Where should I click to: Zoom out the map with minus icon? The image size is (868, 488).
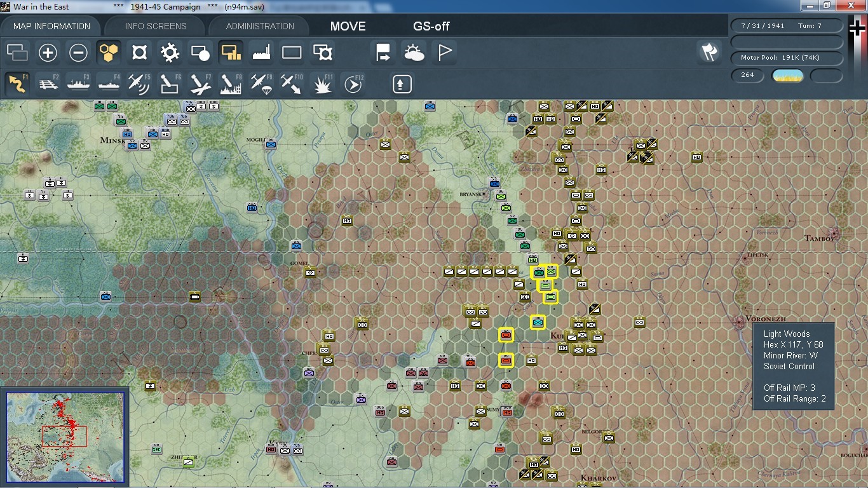[78, 53]
